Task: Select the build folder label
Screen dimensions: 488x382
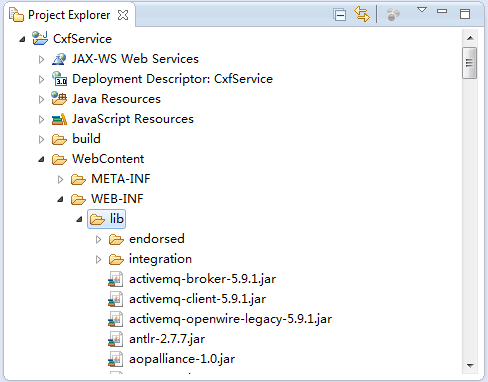Action: point(86,139)
